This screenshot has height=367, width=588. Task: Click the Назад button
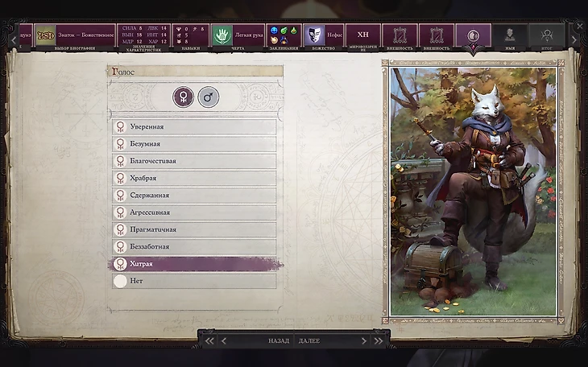pyautogui.click(x=278, y=340)
